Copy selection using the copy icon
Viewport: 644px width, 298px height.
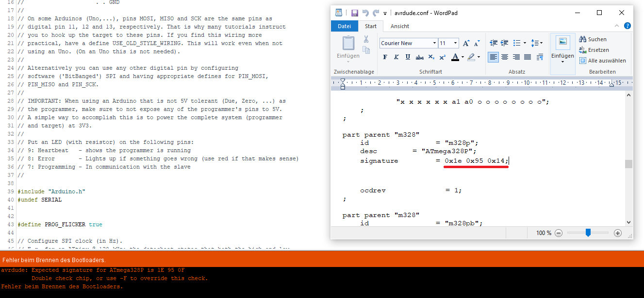click(x=366, y=49)
